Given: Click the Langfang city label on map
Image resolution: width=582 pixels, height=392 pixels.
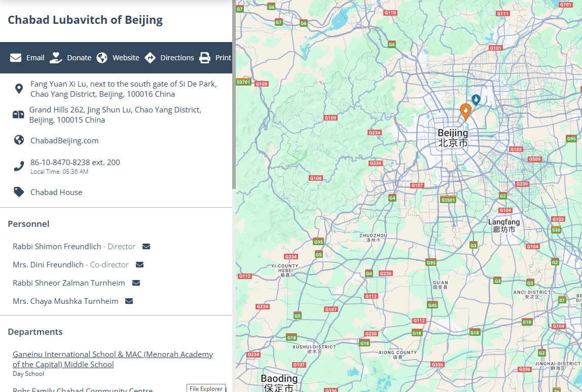Looking at the screenshot, I should [504, 225].
